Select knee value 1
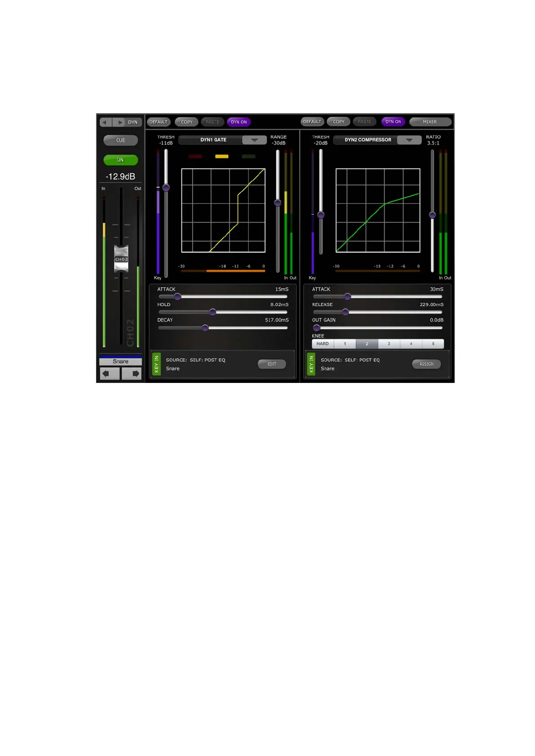The image size is (535, 756). coord(345,344)
